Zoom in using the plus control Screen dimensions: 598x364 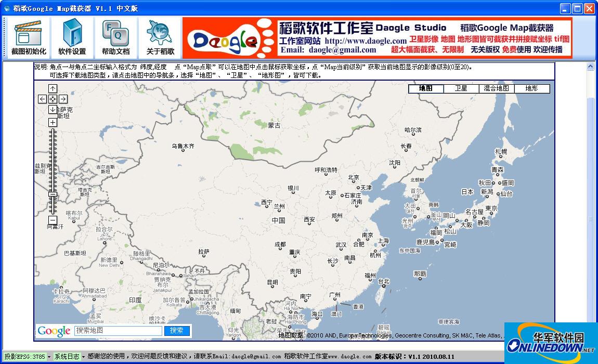pos(53,122)
